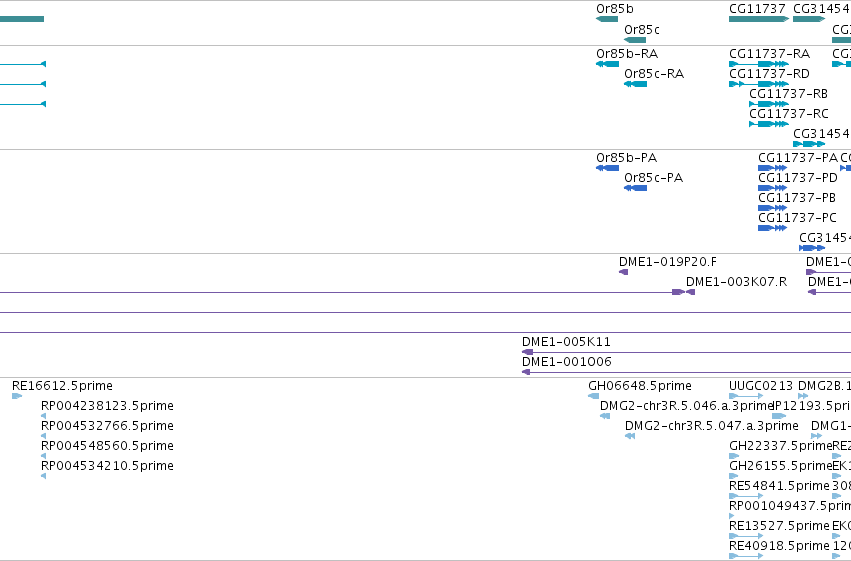Click the DMG2-chr3R.5.046.a.3prime label
This screenshot has height=561, width=851.
(x=687, y=406)
